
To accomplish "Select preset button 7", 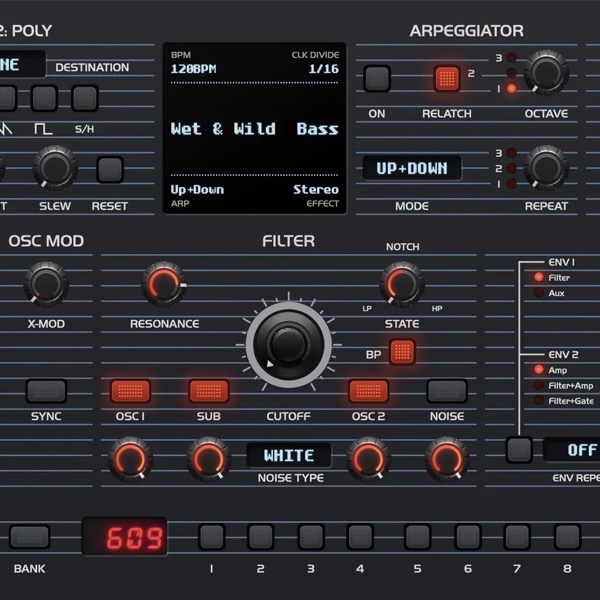I will (517, 537).
